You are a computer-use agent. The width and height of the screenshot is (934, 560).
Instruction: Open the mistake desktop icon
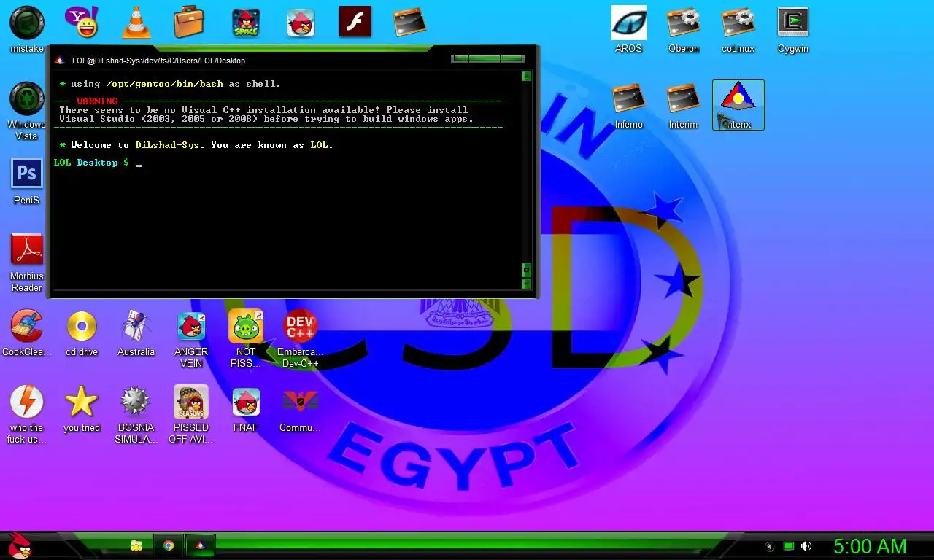[x=27, y=29]
